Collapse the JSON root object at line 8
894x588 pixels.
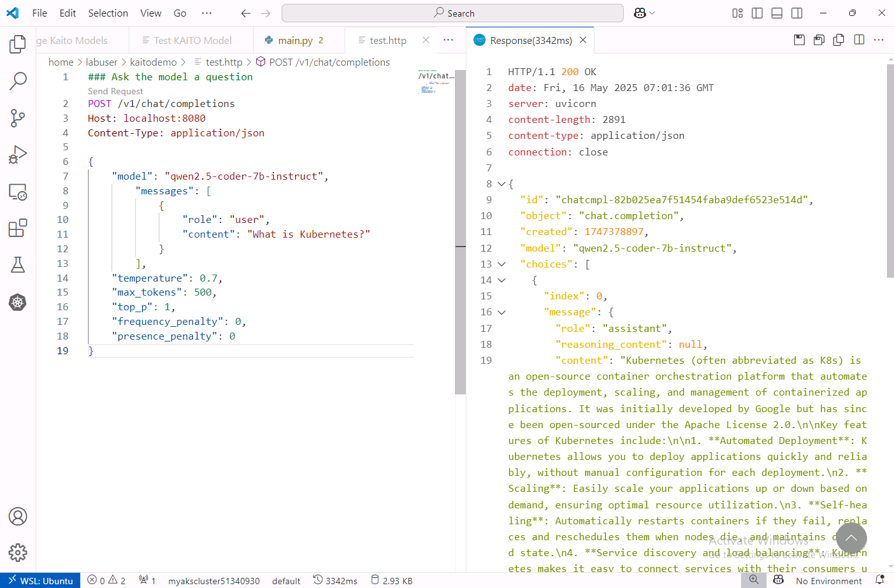click(501, 184)
